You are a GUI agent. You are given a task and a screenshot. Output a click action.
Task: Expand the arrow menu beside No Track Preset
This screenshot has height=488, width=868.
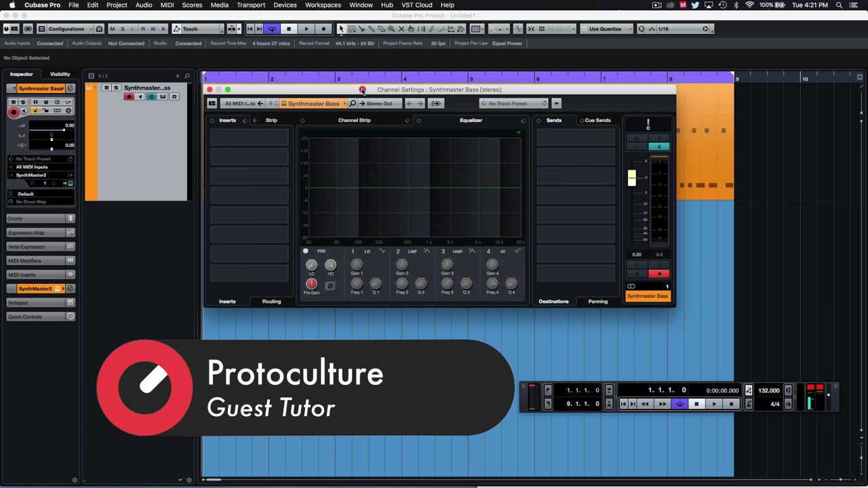click(556, 104)
